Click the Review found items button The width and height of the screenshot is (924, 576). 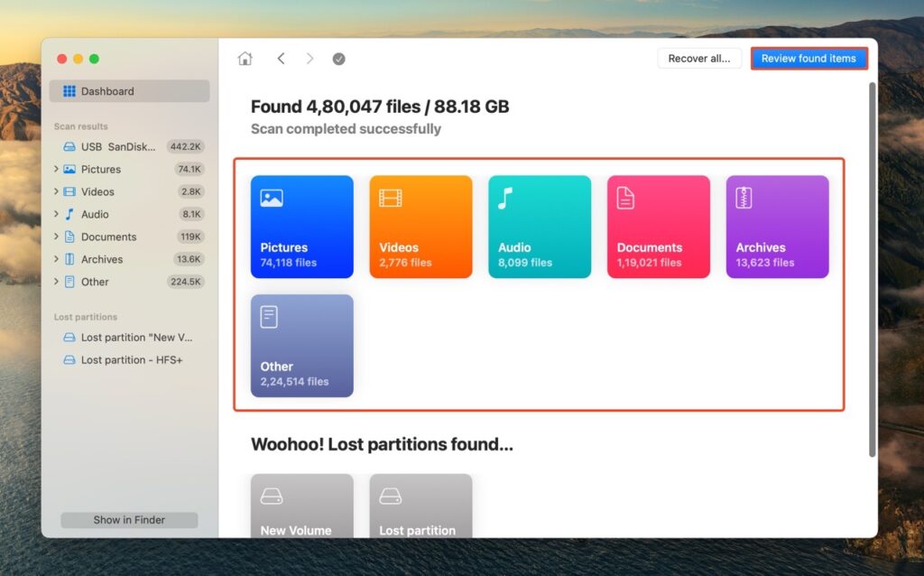coord(808,58)
